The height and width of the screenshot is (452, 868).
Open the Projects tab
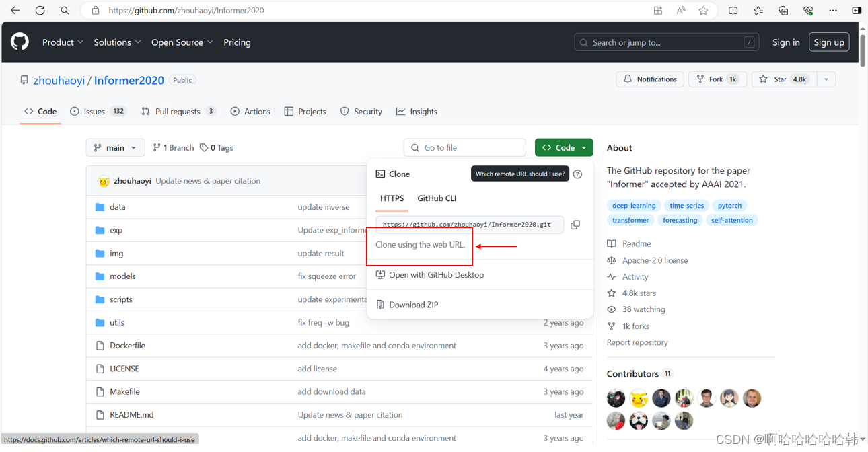coord(305,112)
